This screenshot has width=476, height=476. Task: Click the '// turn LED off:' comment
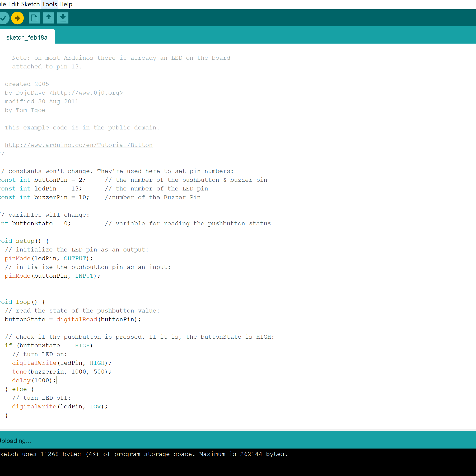pyautogui.click(x=41, y=398)
